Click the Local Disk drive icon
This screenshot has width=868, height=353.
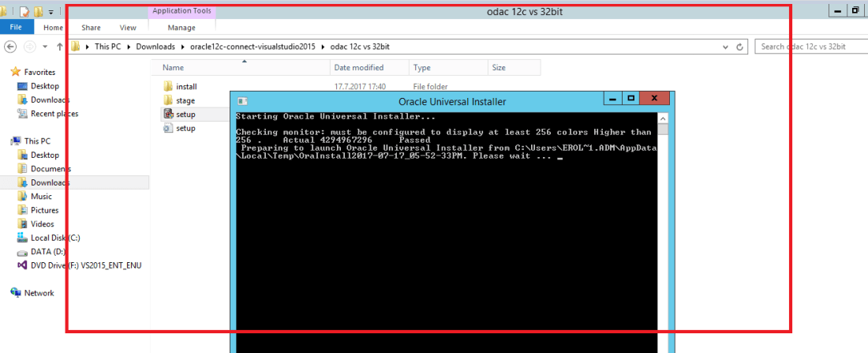(x=22, y=238)
